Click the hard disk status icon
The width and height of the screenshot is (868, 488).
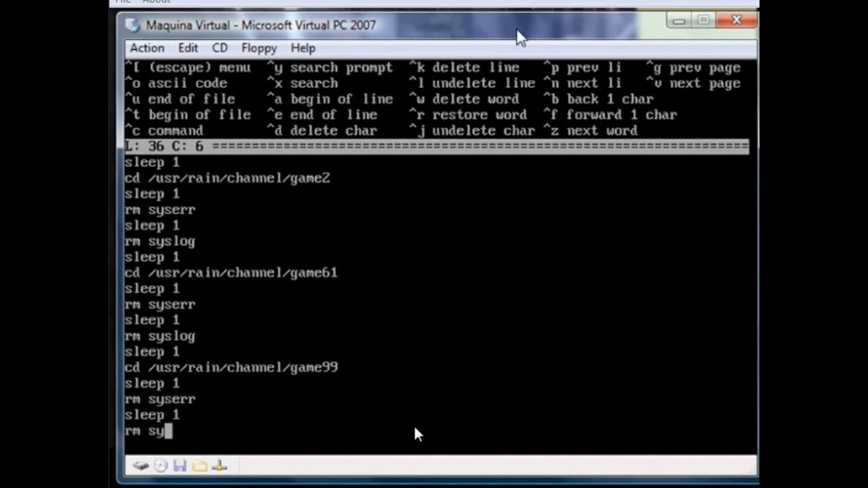click(140, 466)
